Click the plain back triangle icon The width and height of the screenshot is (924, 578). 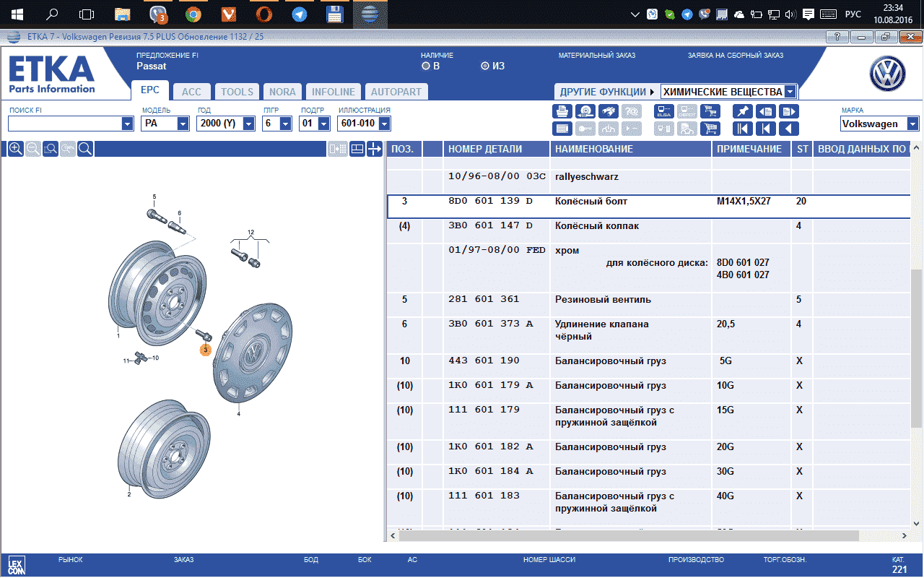(788, 129)
